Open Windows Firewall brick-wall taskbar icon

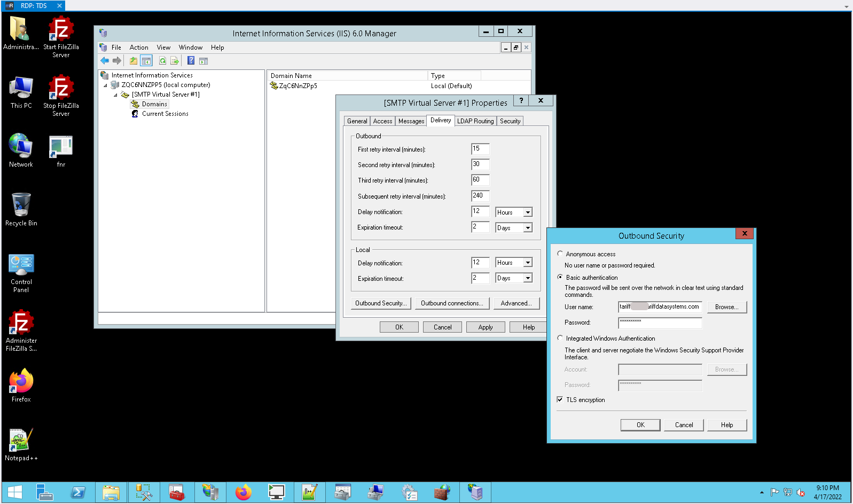coord(442,492)
